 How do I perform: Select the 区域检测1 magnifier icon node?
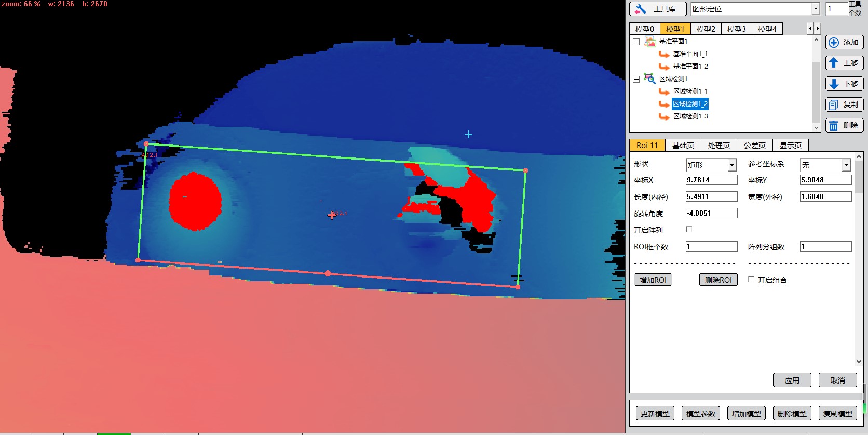point(649,78)
